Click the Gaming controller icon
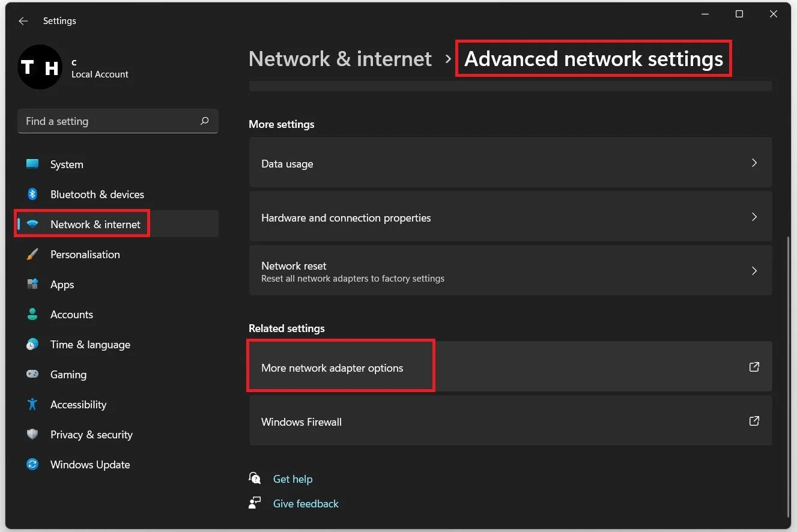The width and height of the screenshot is (797, 532). point(32,374)
